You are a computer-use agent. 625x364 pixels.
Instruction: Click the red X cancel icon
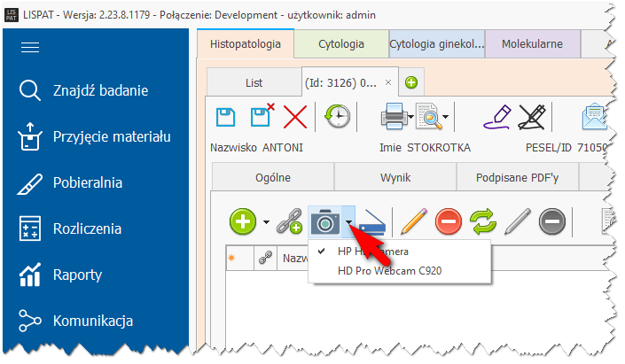click(x=294, y=116)
